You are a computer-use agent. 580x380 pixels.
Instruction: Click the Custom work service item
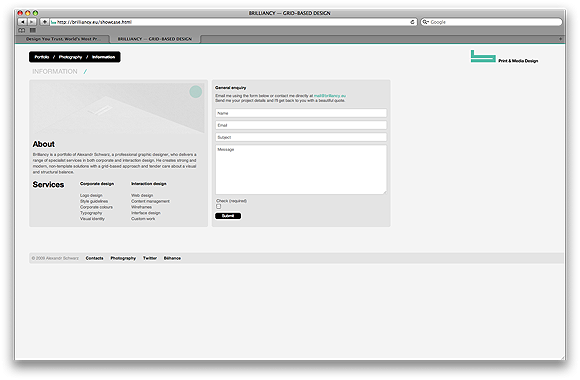143,219
